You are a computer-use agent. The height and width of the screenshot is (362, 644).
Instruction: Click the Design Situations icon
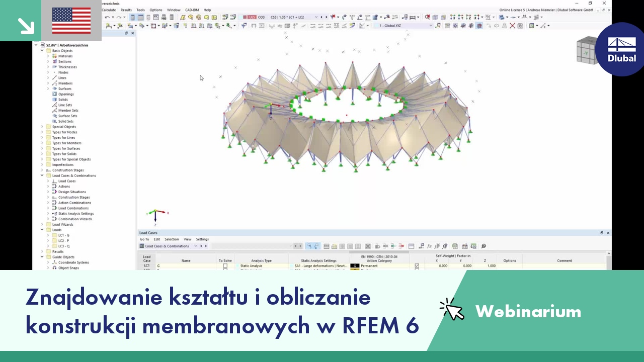click(54, 192)
